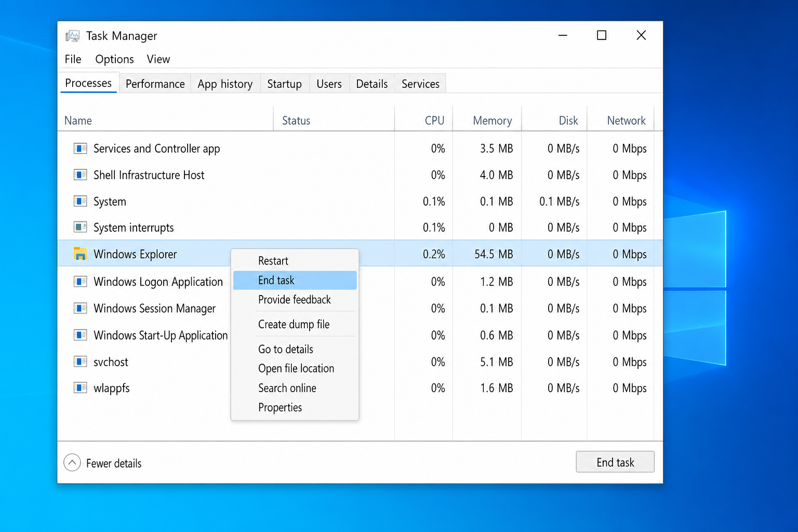
Task: Click the Fewer details label
Action: click(114, 463)
